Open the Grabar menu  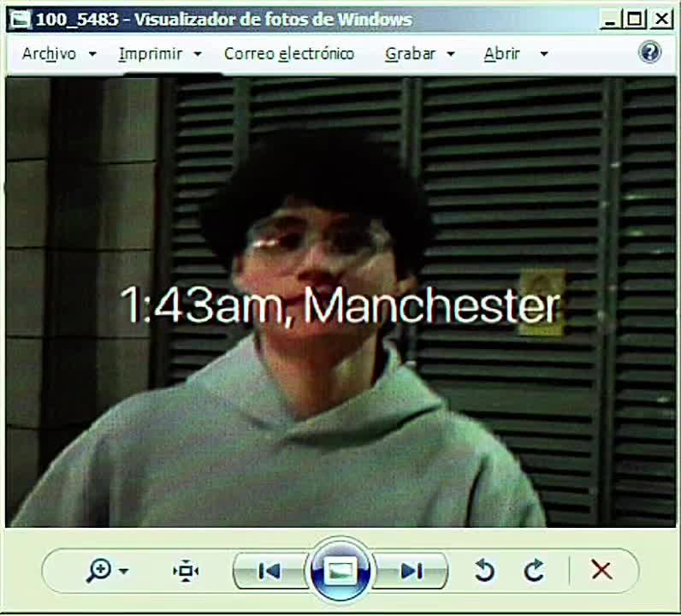pyautogui.click(x=410, y=54)
